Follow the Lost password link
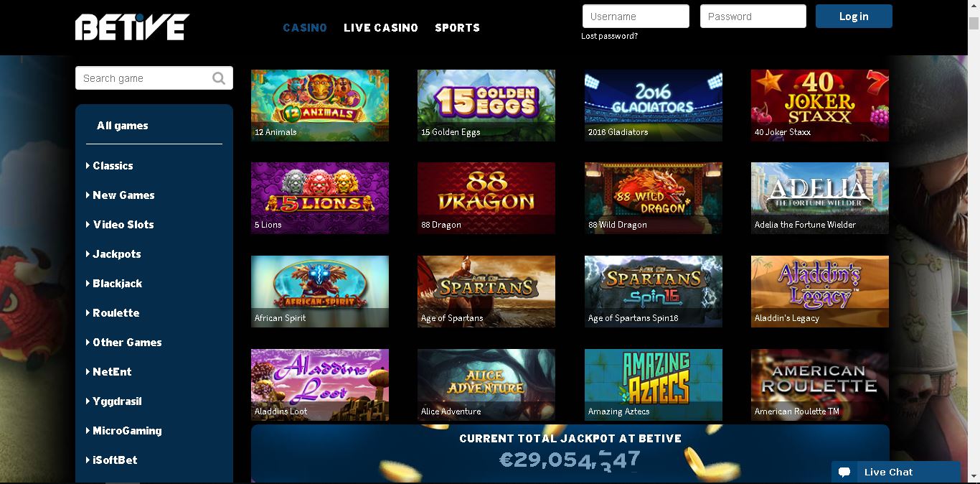The image size is (980, 484). 609,36
